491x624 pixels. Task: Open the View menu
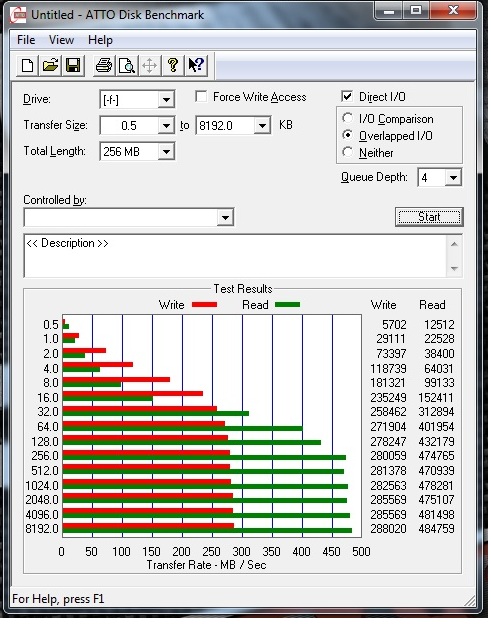pos(61,40)
